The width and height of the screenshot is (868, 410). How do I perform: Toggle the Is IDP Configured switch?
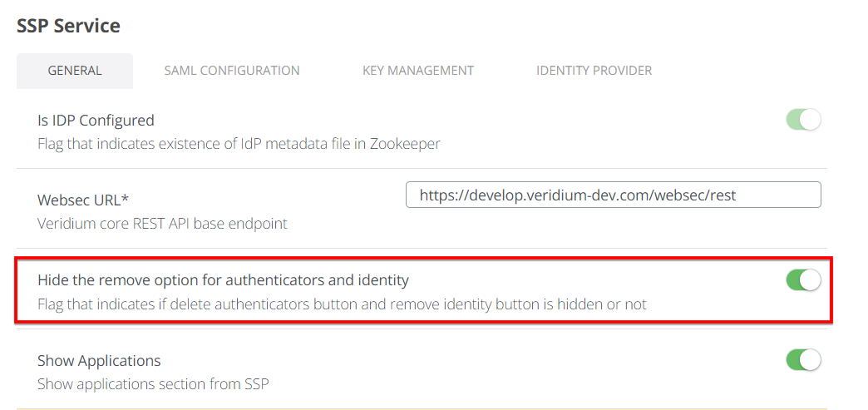pyautogui.click(x=803, y=120)
